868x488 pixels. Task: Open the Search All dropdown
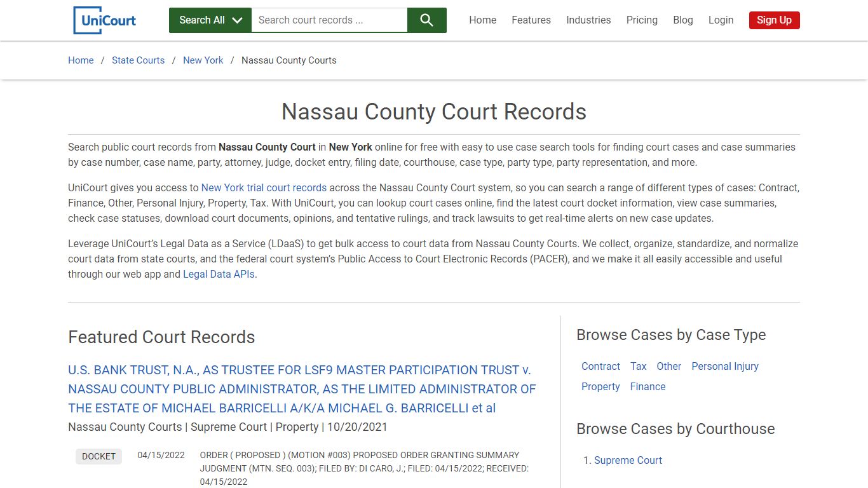tap(210, 20)
